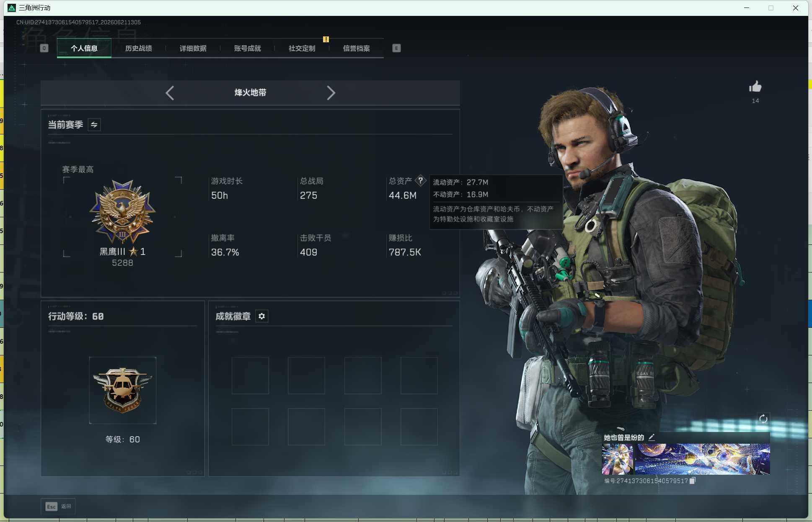The image size is (812, 522).
Task: Open the 总资产 question mark help
Action: (421, 181)
